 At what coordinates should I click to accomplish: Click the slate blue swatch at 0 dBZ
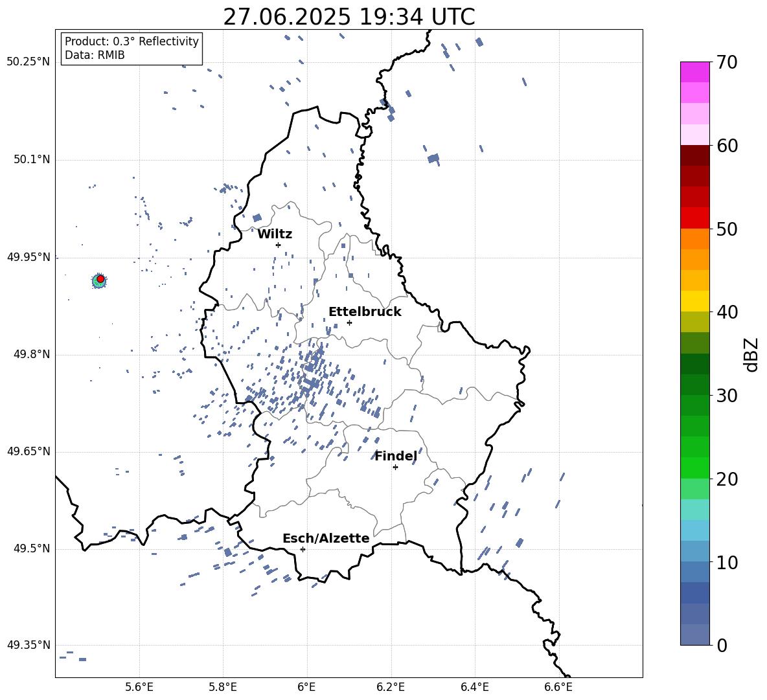pyautogui.click(x=695, y=635)
